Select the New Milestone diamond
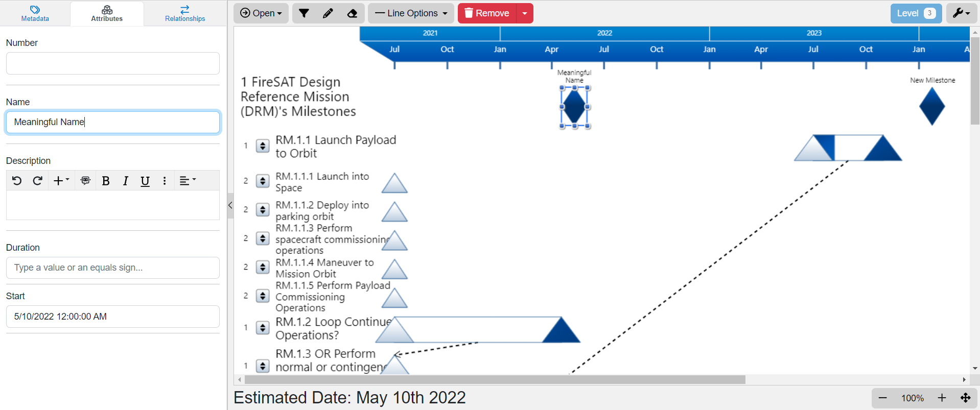The image size is (980, 410). [x=932, y=107]
